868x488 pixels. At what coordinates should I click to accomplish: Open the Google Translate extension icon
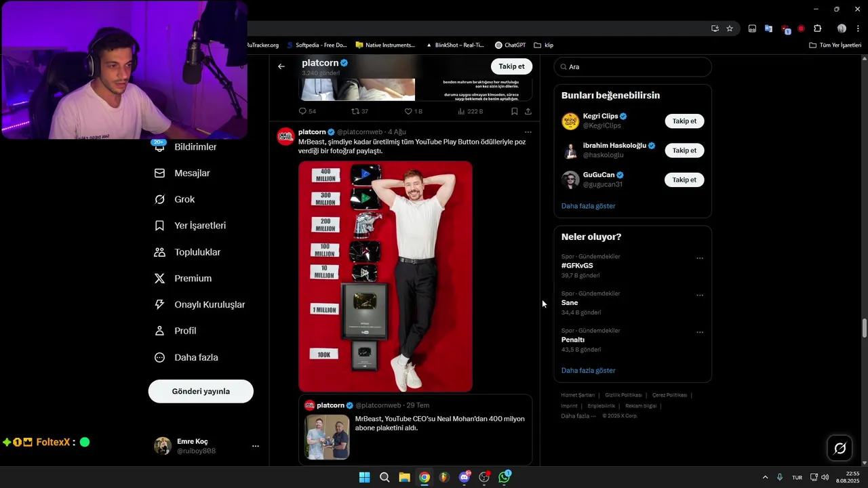tap(768, 28)
